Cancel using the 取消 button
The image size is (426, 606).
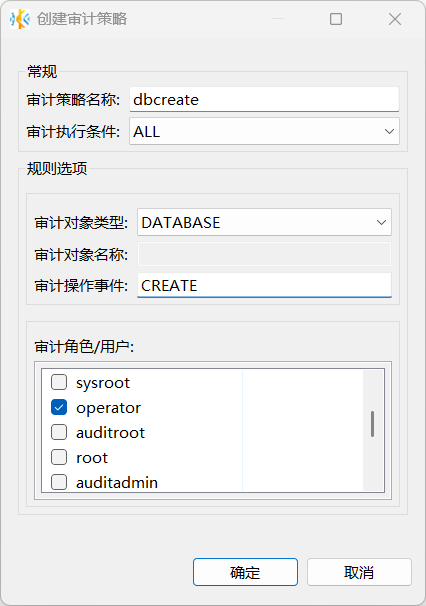click(x=359, y=572)
